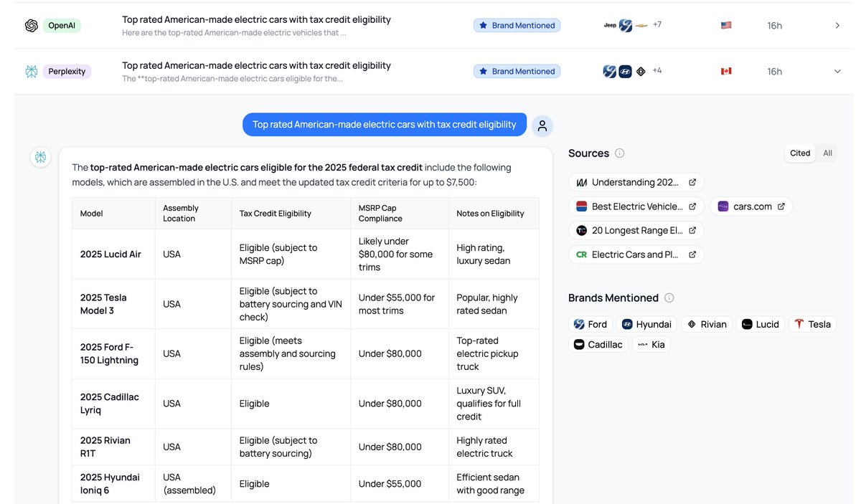Show the +7 more brands in OpenAI row
Viewport: 861px width, 504px height.
(x=657, y=24)
